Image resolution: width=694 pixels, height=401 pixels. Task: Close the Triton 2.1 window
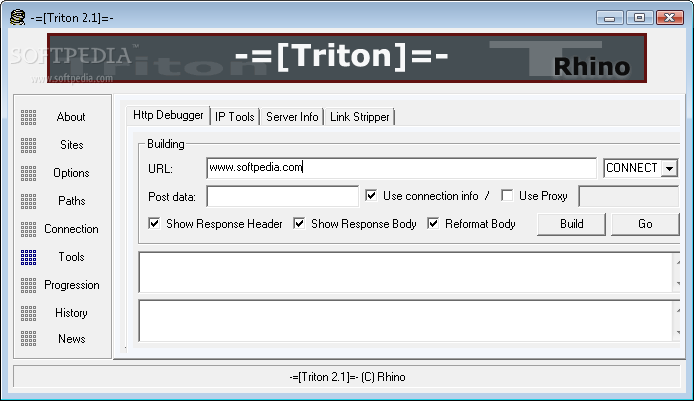(670, 18)
